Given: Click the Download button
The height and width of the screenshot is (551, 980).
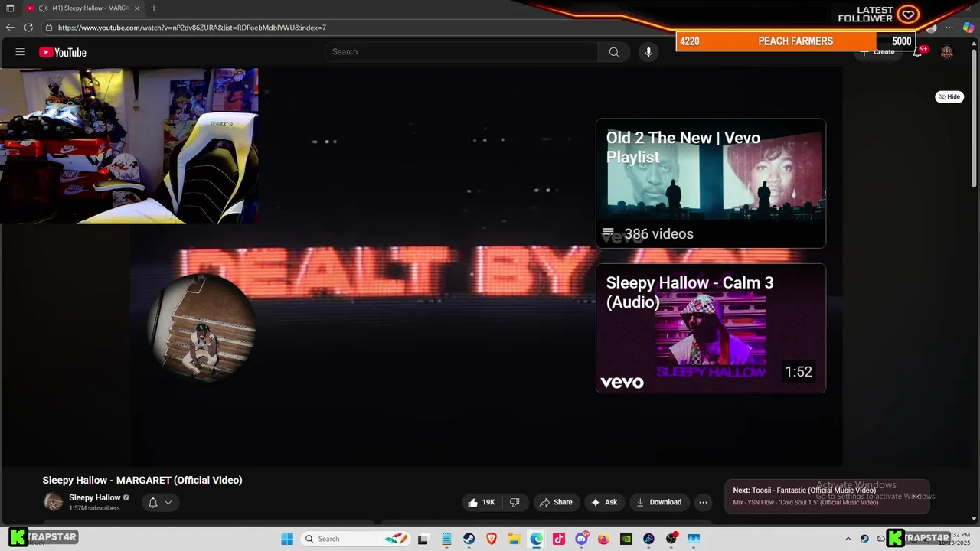Looking at the screenshot, I should point(658,502).
